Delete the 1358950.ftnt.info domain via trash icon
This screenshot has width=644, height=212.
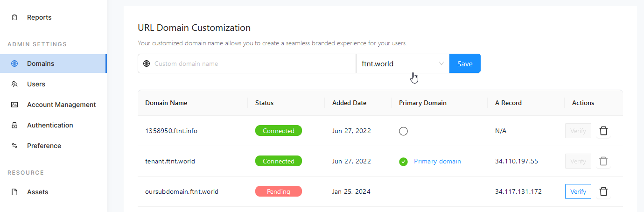tap(603, 131)
